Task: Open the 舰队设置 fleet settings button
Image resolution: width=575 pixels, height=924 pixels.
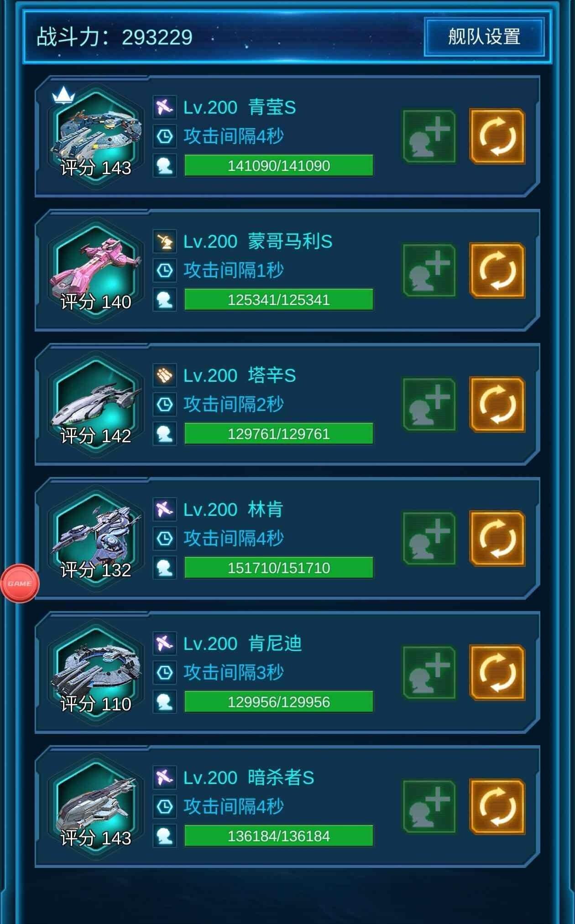Action: click(x=484, y=37)
